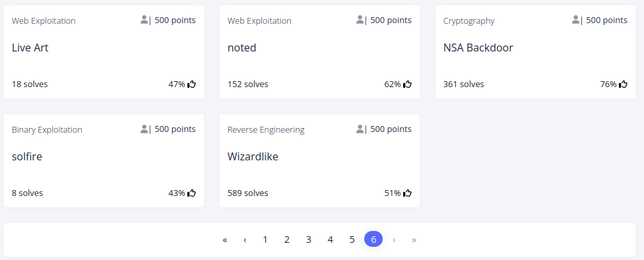Like the noted challenge via thumbs-up icon
The width and height of the screenshot is (644, 260).
click(407, 84)
